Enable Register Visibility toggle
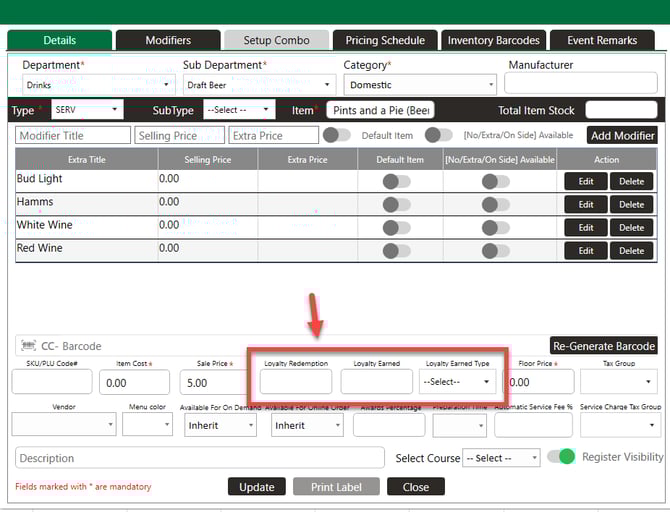 (566, 457)
